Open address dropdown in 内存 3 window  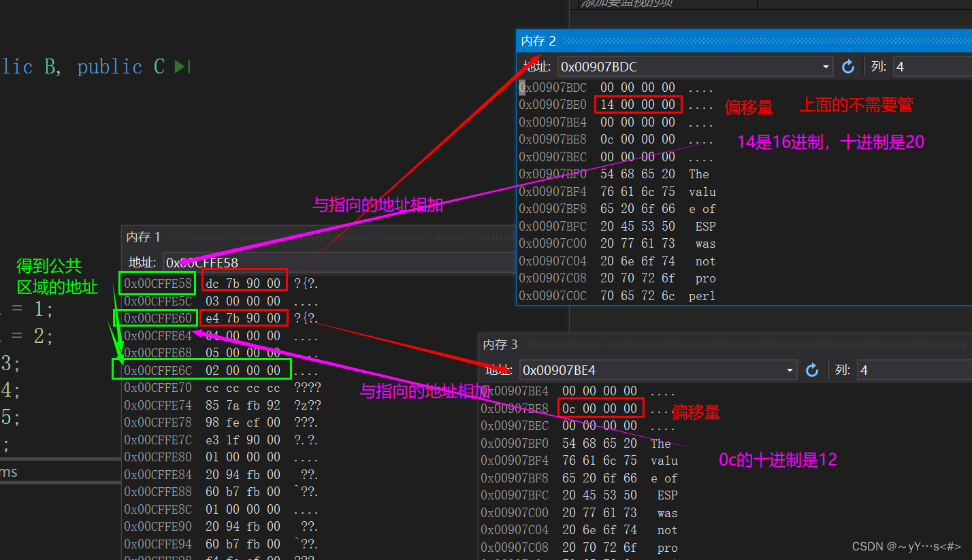pos(790,370)
